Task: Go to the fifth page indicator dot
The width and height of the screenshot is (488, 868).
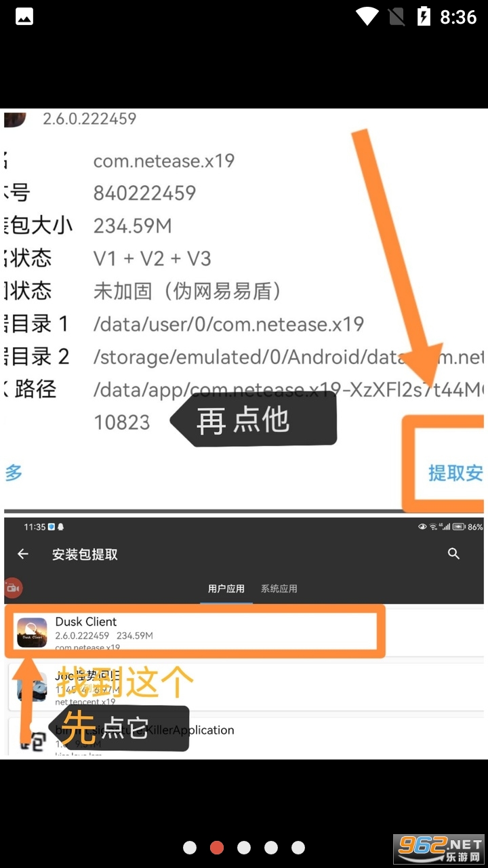Action: 298,848
